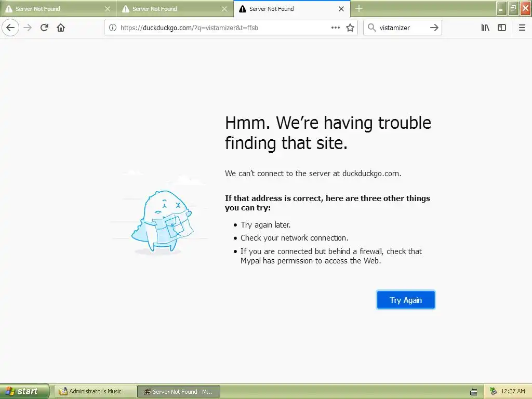This screenshot has width=532, height=399.
Task: Open a new tab with plus
Action: (x=359, y=8)
